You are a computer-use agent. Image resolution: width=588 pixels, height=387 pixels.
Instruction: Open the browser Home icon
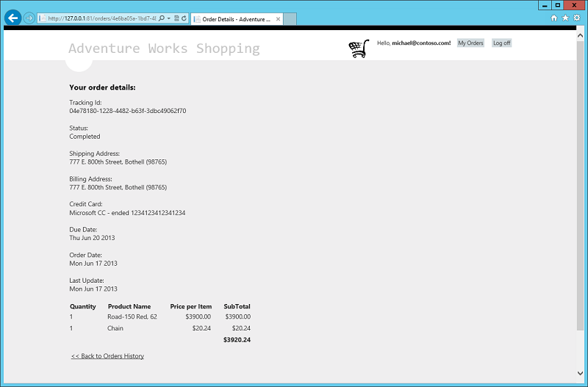click(x=554, y=18)
